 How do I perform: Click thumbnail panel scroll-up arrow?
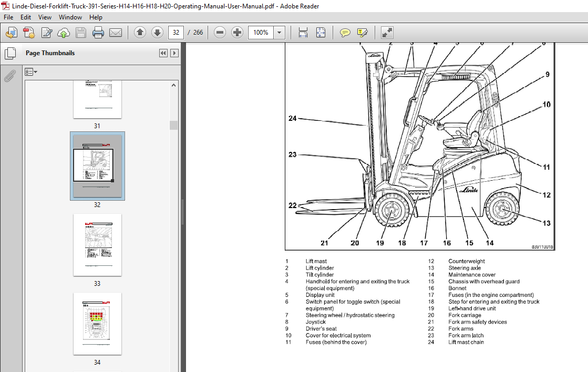click(173, 86)
